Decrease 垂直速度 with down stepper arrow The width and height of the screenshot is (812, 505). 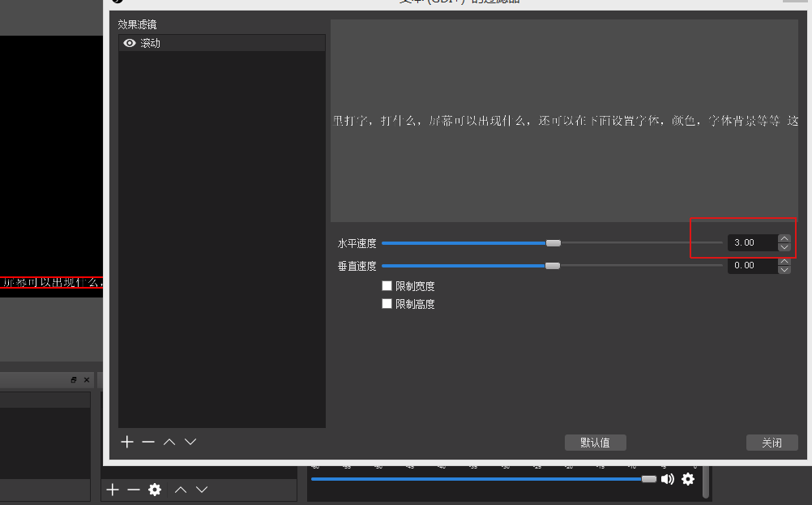pos(784,269)
